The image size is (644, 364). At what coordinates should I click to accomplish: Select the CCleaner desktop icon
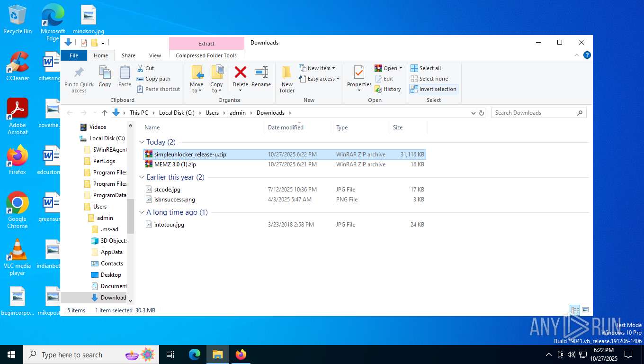(x=18, y=66)
